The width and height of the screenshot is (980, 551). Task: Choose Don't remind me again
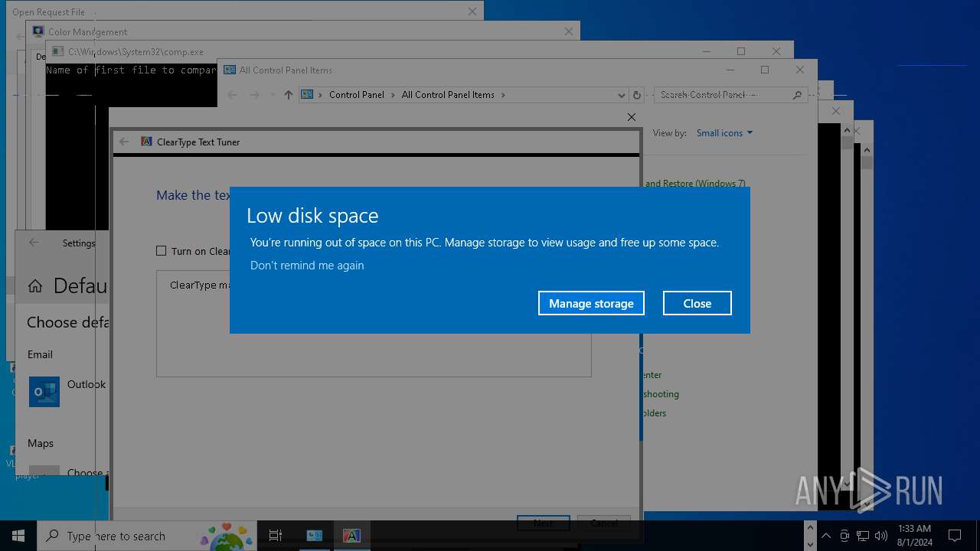click(x=307, y=266)
